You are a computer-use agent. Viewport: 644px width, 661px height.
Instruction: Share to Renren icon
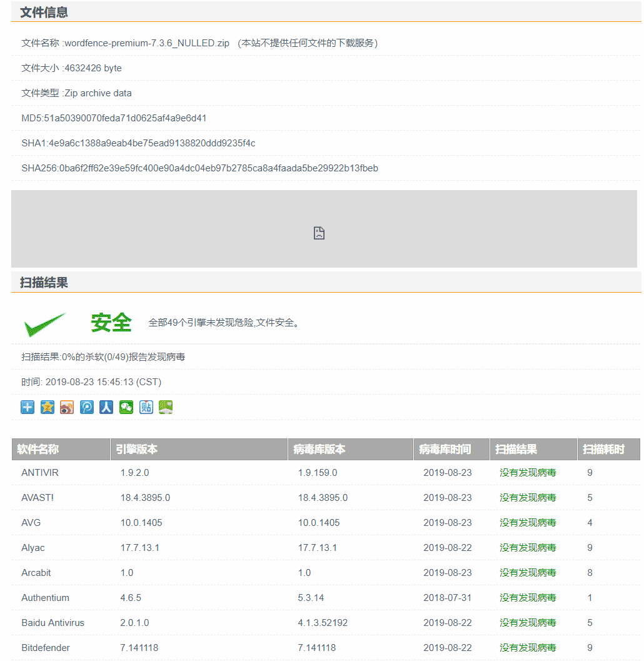[x=106, y=407]
